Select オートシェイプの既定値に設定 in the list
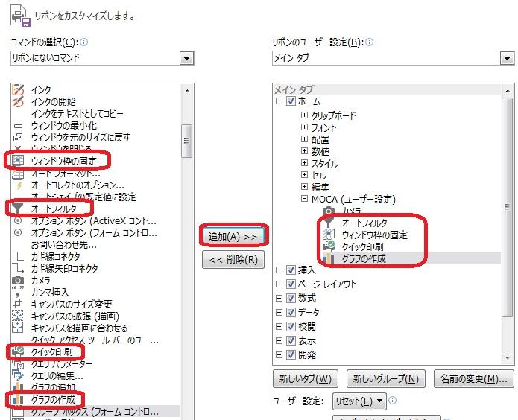Screen dimensions: 518x420 coord(83,197)
